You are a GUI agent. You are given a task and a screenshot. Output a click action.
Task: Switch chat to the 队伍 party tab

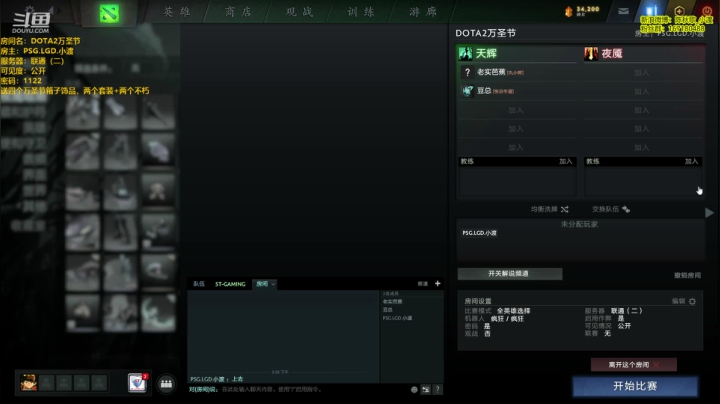[x=199, y=284]
